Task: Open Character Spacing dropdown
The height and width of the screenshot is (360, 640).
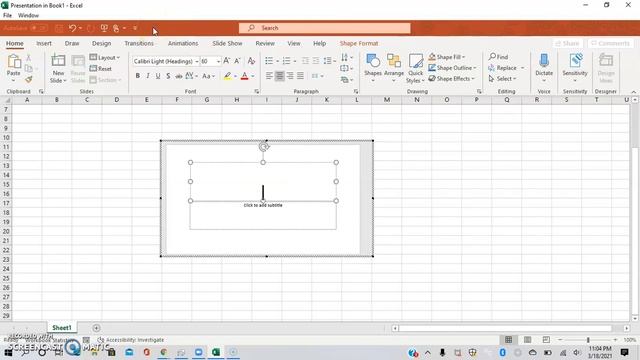Action: pyautogui.click(x=191, y=76)
